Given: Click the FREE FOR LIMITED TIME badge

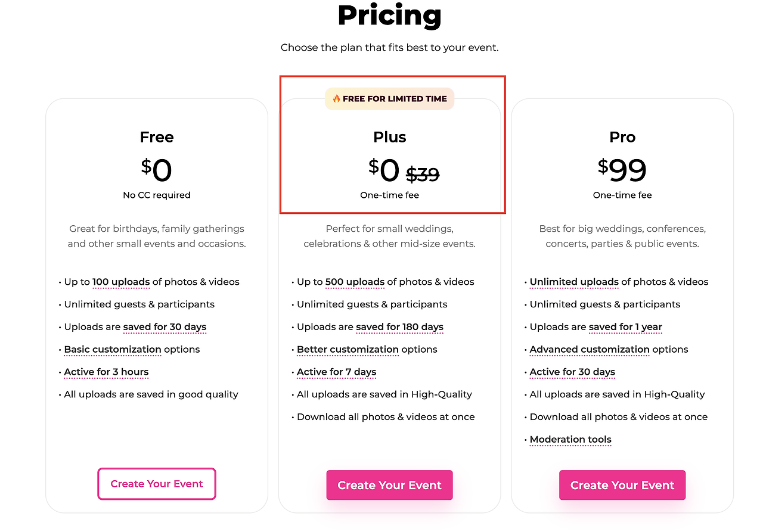Looking at the screenshot, I should [x=389, y=98].
